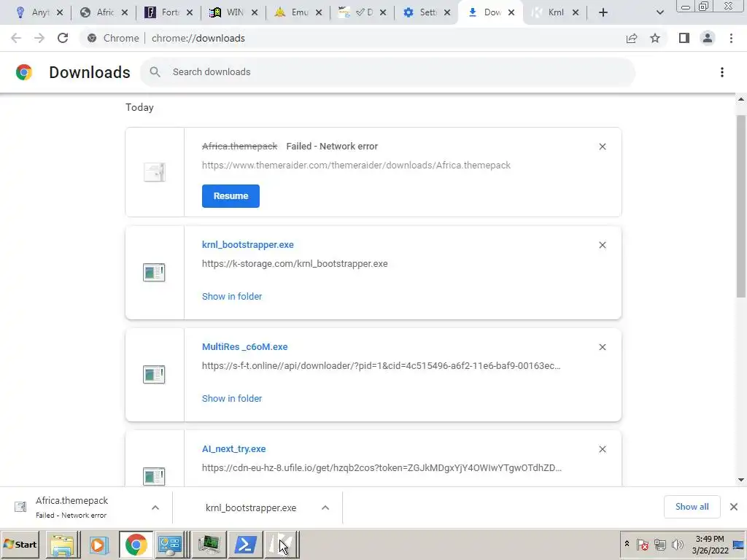
Task: Open AI_next_try.exe file link
Action: click(234, 449)
